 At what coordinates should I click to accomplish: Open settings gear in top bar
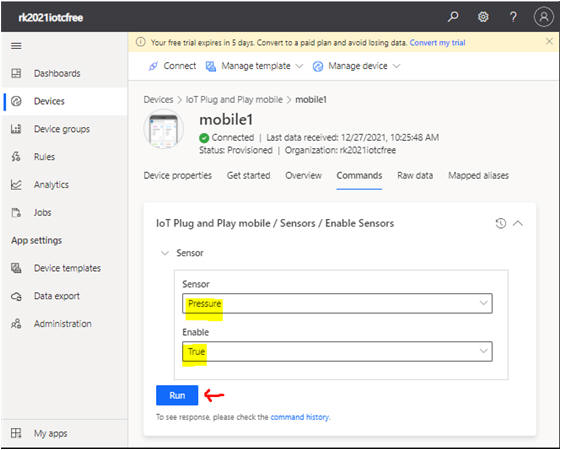[483, 17]
